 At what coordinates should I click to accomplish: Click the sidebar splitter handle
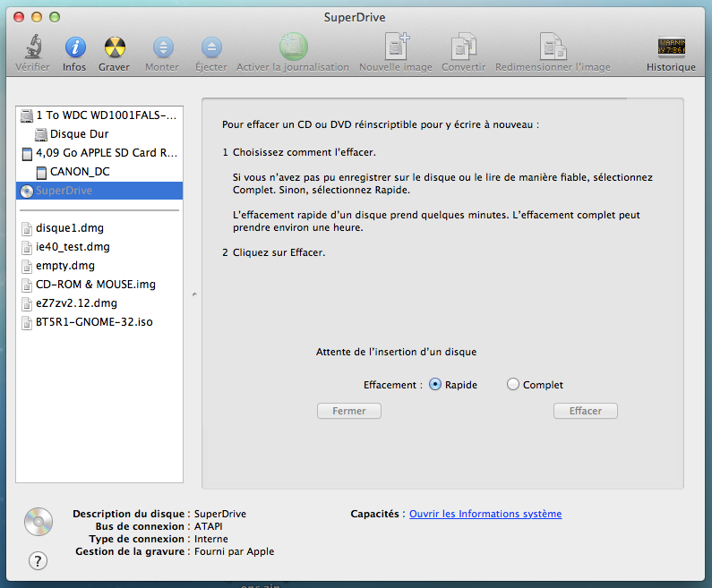[x=194, y=294]
